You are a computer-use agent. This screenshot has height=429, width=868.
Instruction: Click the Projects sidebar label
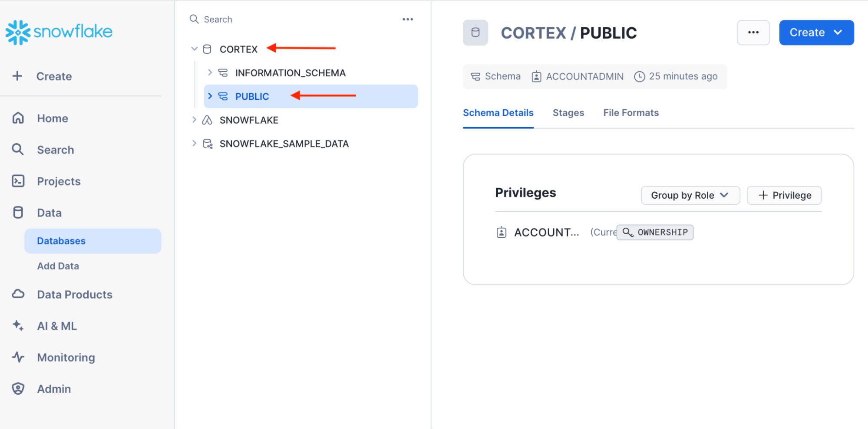pos(59,181)
